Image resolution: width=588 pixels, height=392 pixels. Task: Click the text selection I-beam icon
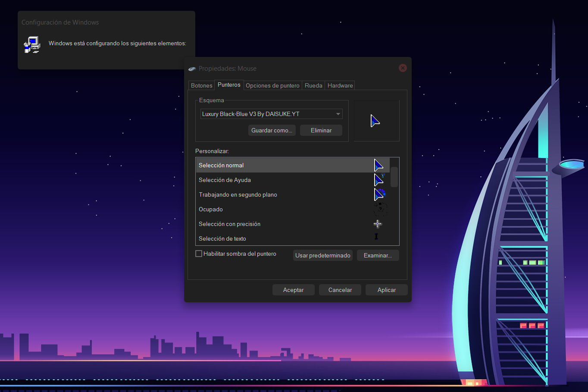pyautogui.click(x=376, y=236)
